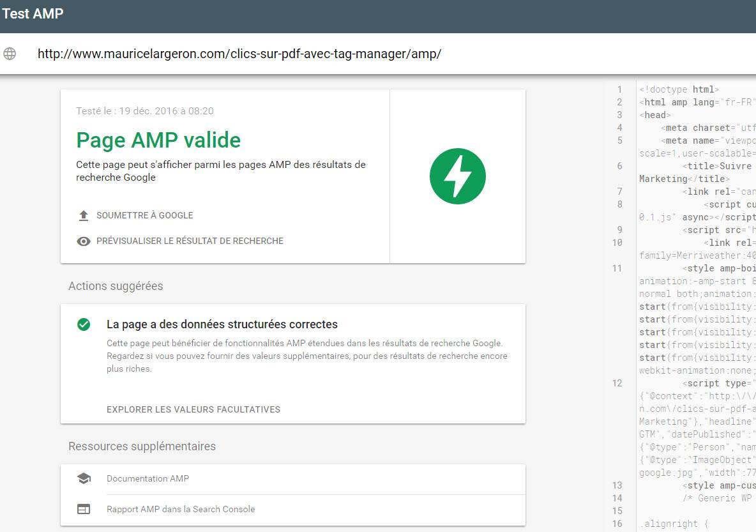Open Rapport AMP dans la Search Console
Image resolution: width=756 pixels, height=532 pixels.
[x=181, y=509]
